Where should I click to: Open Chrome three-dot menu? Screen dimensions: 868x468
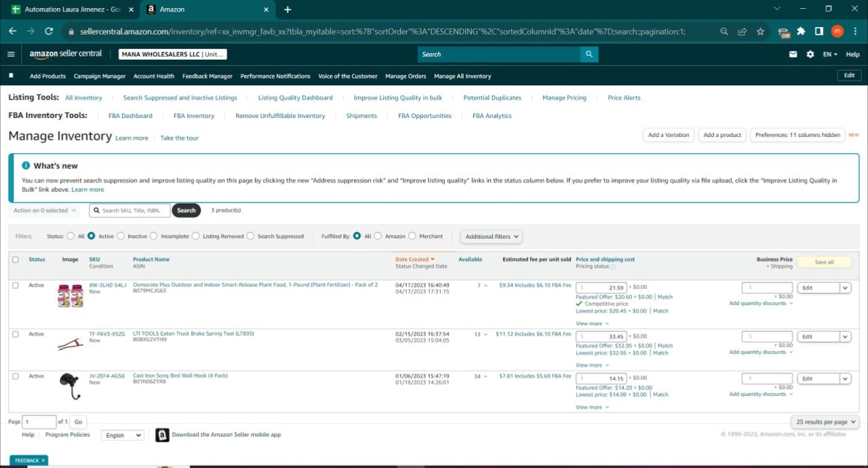point(855,31)
